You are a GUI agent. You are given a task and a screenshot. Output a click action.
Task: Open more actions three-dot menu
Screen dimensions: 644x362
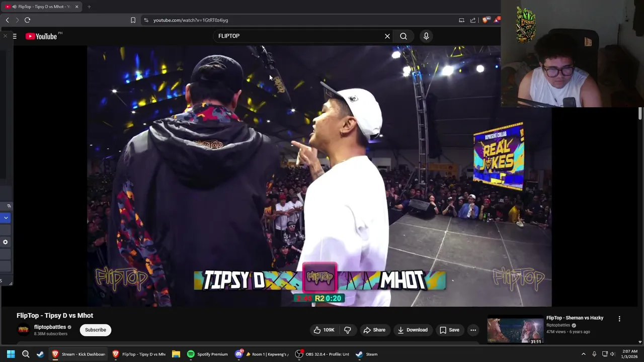pyautogui.click(x=473, y=330)
